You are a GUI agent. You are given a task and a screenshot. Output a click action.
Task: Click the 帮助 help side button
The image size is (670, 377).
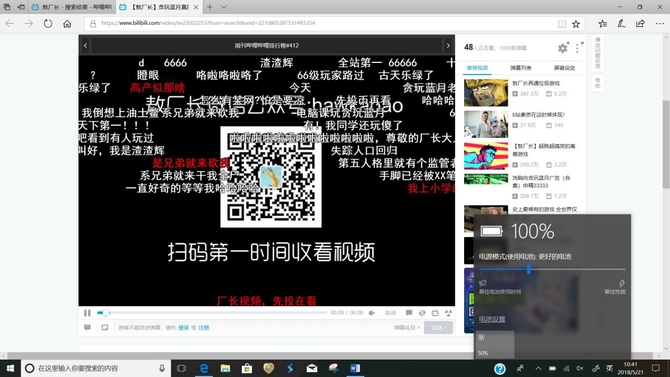(598, 82)
